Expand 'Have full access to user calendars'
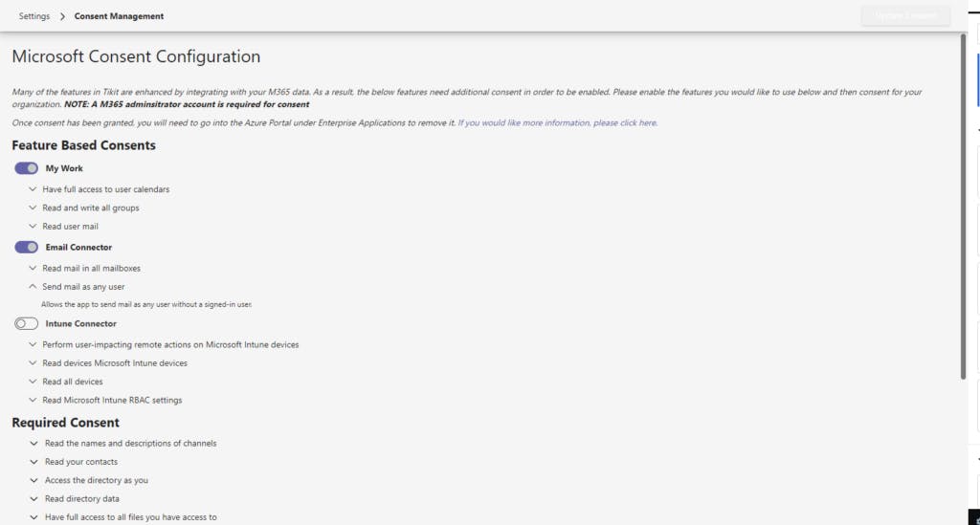This screenshot has width=980, height=525. pyautogui.click(x=33, y=189)
